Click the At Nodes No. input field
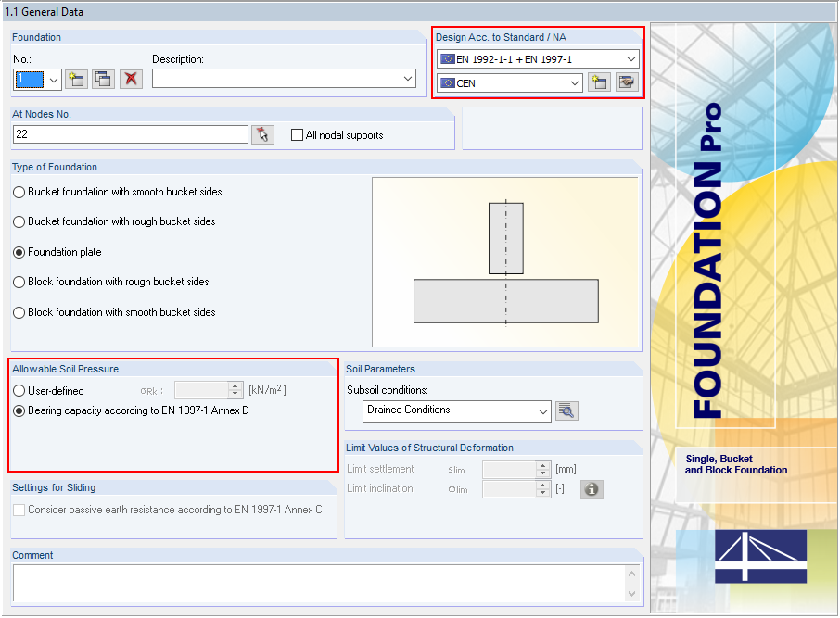 coord(130,133)
